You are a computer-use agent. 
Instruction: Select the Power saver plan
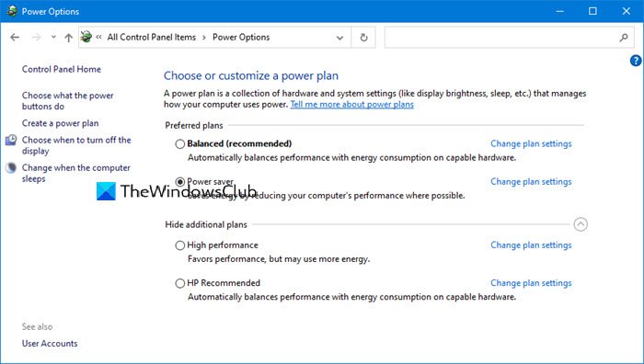coord(180,181)
